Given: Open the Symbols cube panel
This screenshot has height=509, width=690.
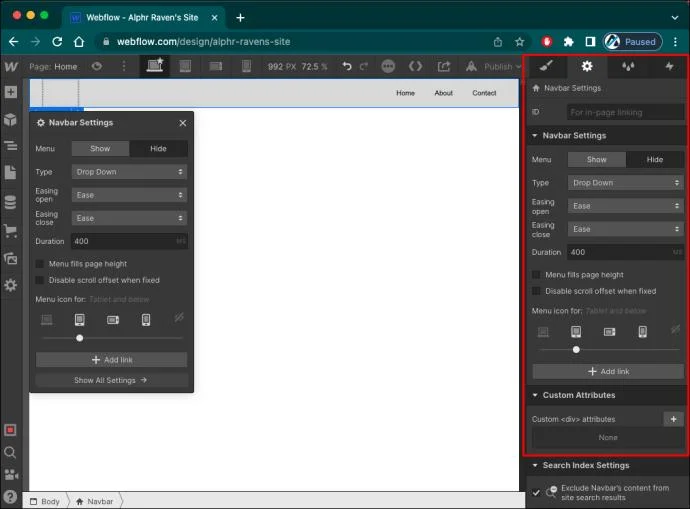Looking at the screenshot, I should coord(11,119).
